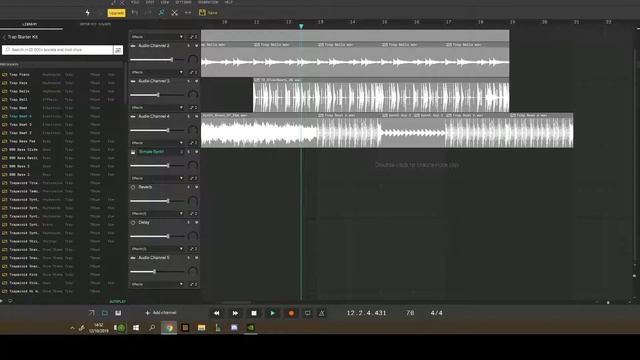
Task: Open the SETTINGS menu
Action: point(183,2)
